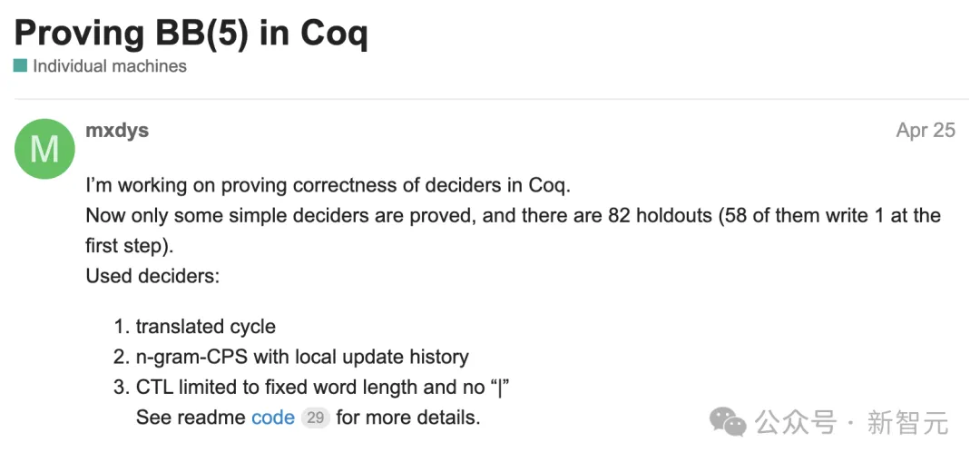Open the blue code link

coord(273,418)
